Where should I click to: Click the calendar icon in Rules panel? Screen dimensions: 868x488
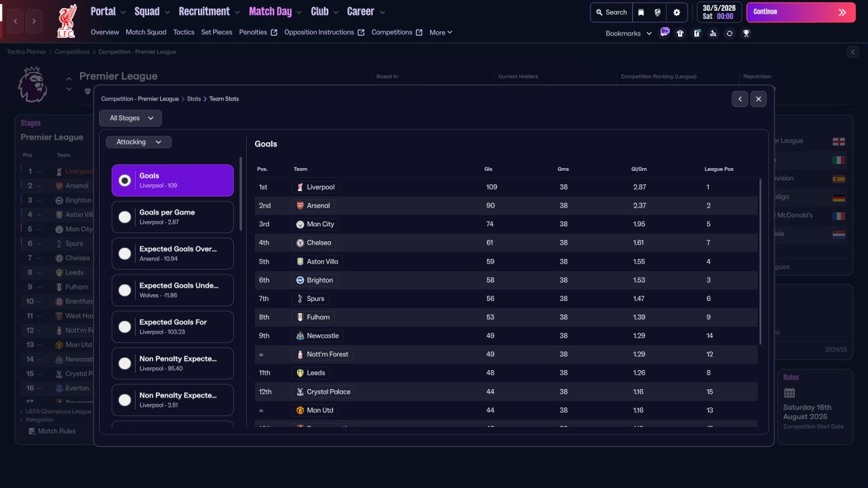pos(789,392)
